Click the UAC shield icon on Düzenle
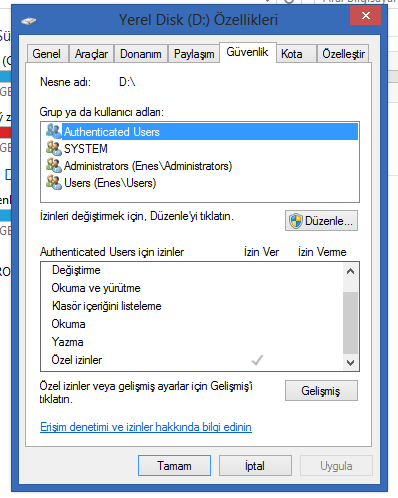The image size is (398, 498). tap(296, 221)
